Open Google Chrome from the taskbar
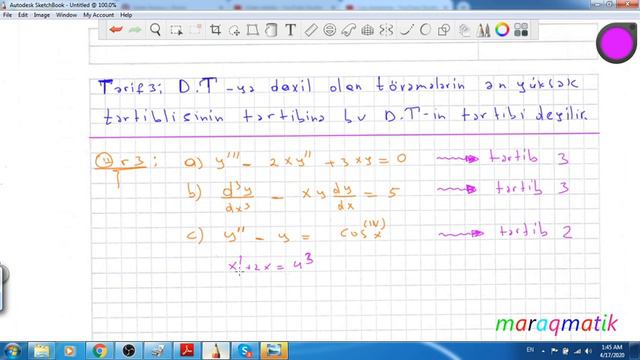 click(99, 351)
